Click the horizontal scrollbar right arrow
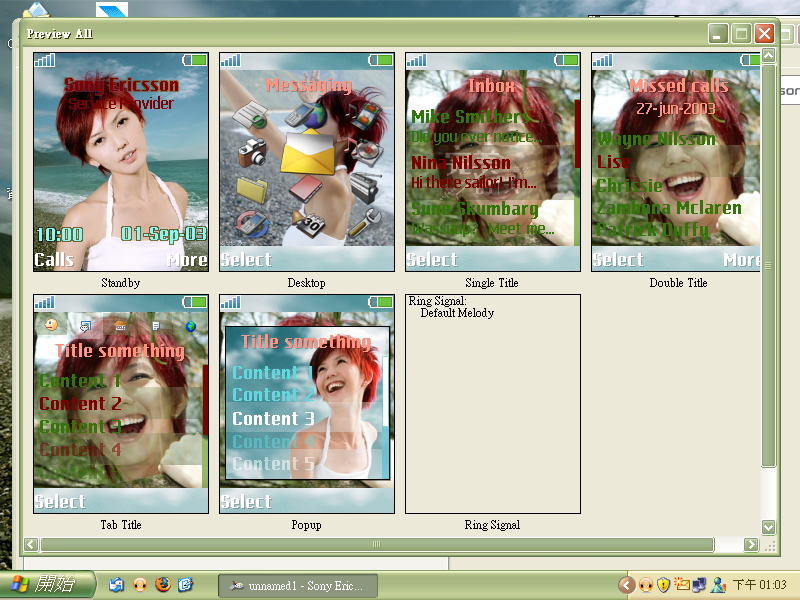This screenshot has width=800, height=600. pos(751,544)
